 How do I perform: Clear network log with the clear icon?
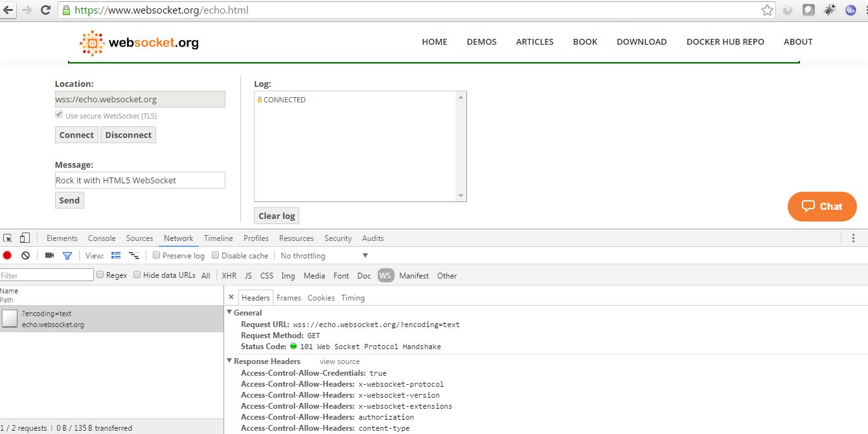25,256
